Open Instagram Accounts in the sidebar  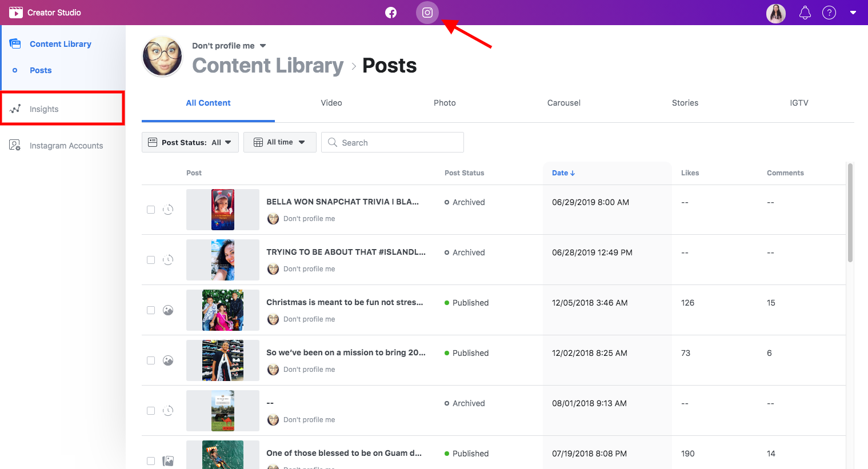[x=66, y=146]
